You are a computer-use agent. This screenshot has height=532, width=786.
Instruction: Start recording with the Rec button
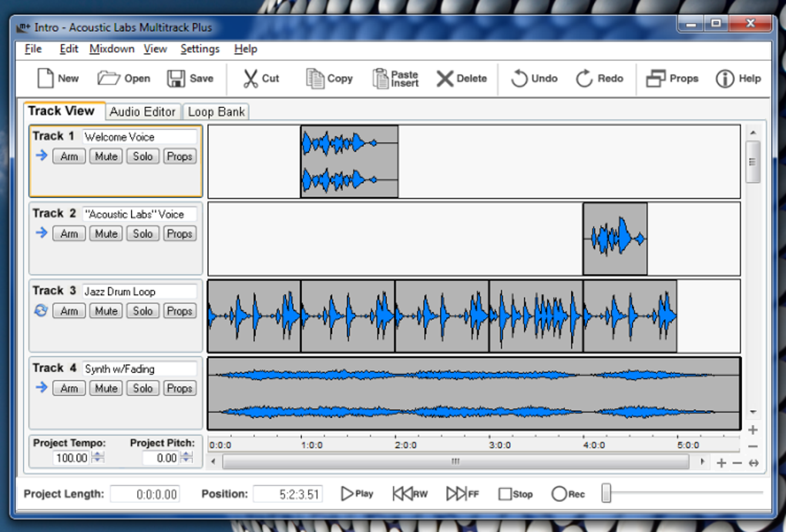coord(568,494)
